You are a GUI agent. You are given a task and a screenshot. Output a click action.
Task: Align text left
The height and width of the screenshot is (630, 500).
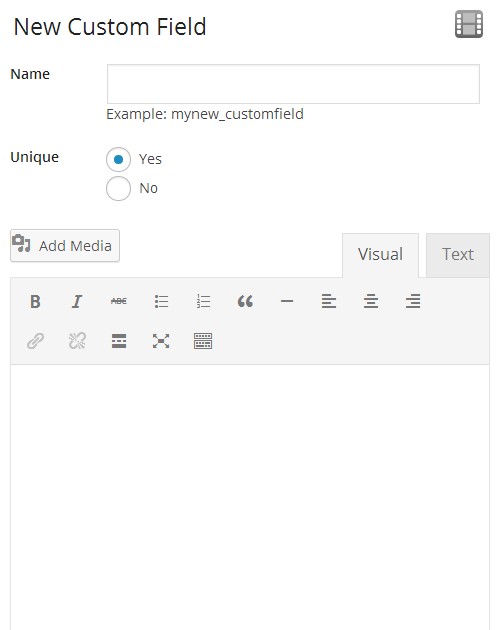point(329,301)
